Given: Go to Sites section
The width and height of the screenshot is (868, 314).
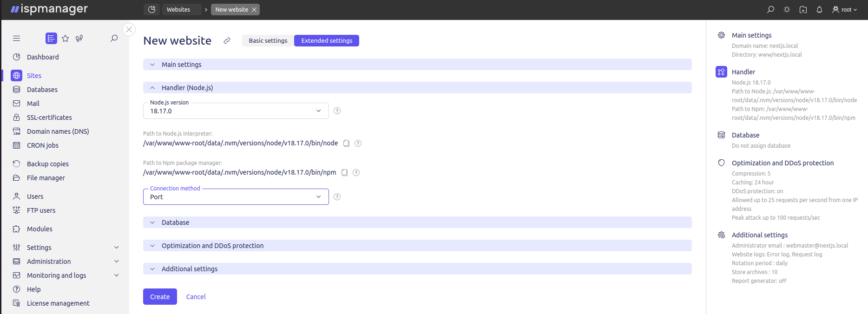Looking at the screenshot, I should tap(34, 76).
